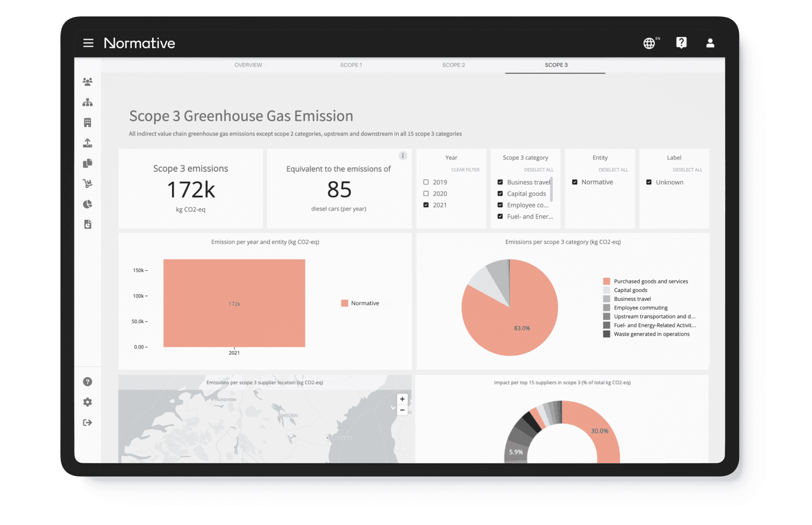Click the logout icon in sidebar
812x525 pixels.
pos(87,422)
